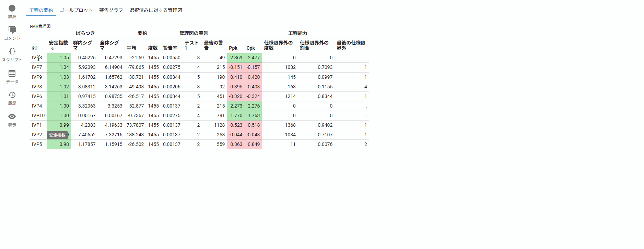Click the mean value 138.243
Screen dimensions: 644x249
[x=135, y=135]
